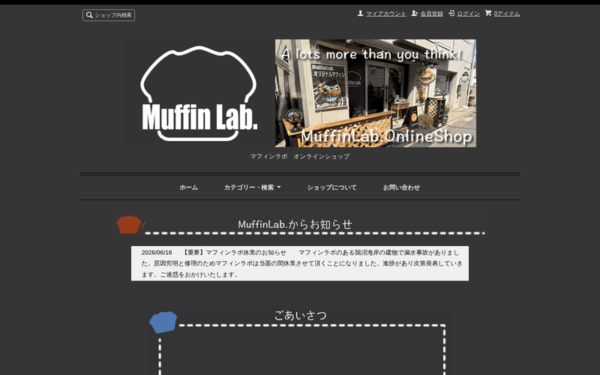Go to ホーム in navigation bar

[189, 188]
